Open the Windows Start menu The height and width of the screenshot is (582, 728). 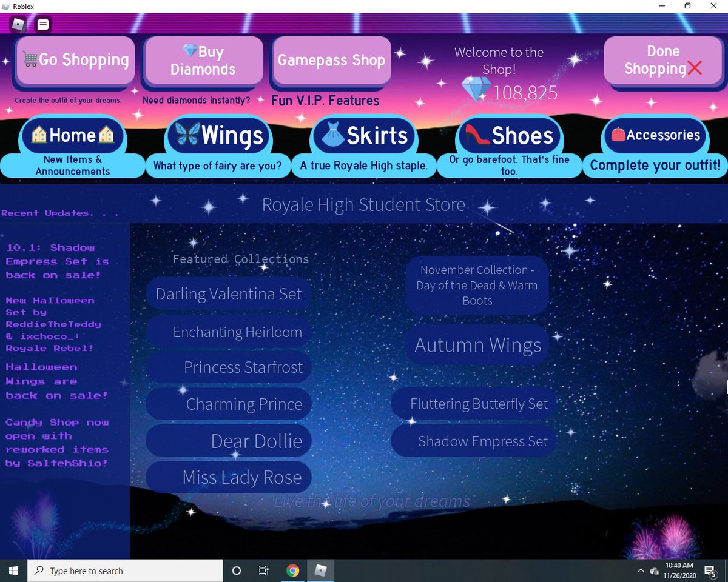pyautogui.click(x=14, y=570)
